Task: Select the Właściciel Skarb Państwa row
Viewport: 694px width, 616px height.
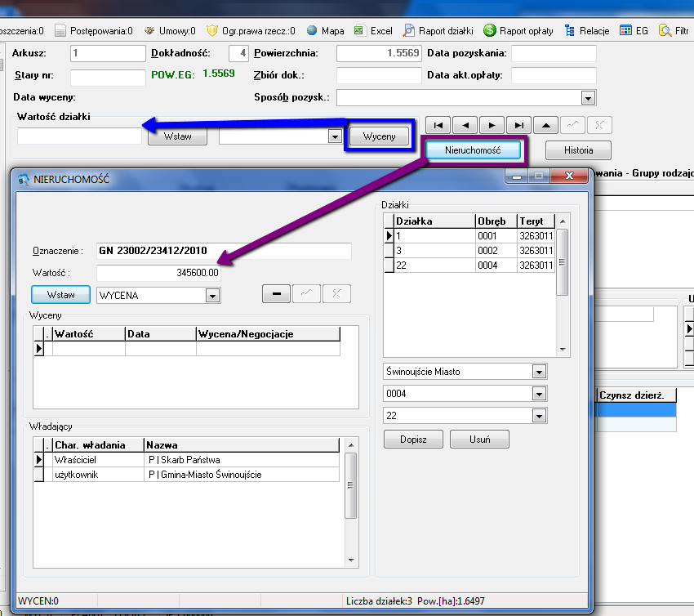Action: click(x=187, y=460)
